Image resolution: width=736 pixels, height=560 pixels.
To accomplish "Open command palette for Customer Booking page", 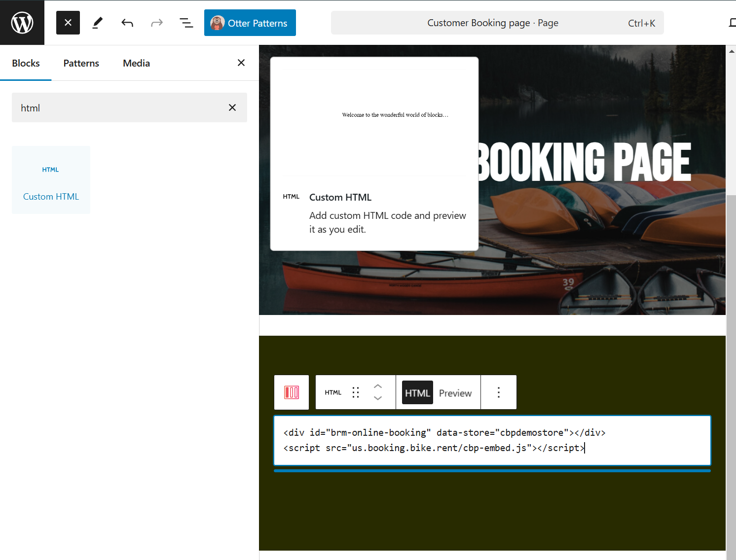I will [497, 23].
